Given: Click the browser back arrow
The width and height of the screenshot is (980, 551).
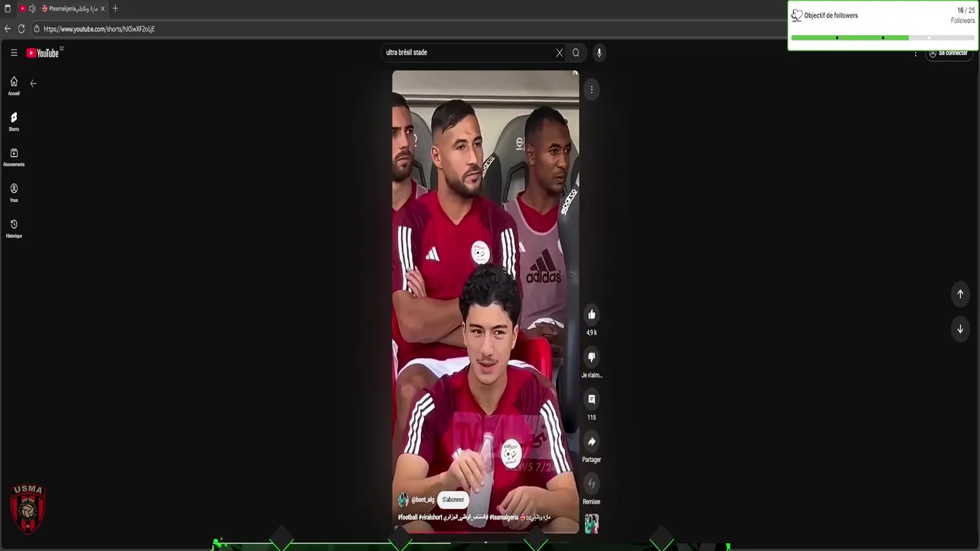Looking at the screenshot, I should 8,29.
